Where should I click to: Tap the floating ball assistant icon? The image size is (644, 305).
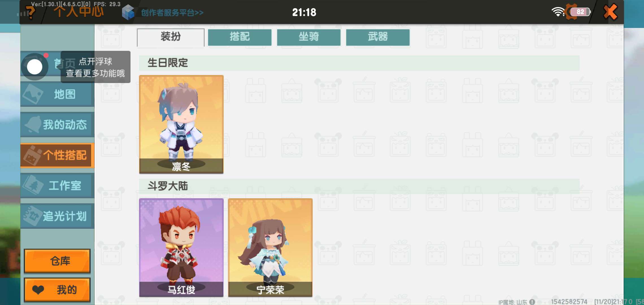click(35, 67)
